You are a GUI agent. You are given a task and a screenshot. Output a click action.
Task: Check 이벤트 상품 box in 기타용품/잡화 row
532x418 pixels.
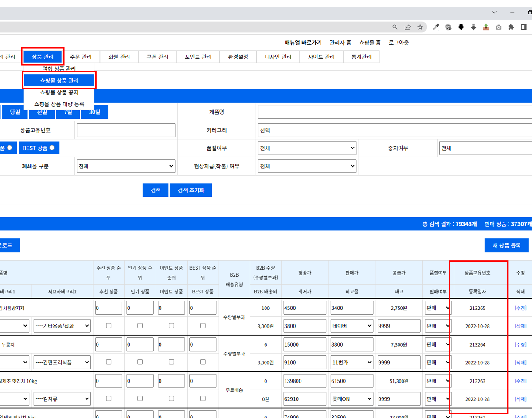coord(172,325)
